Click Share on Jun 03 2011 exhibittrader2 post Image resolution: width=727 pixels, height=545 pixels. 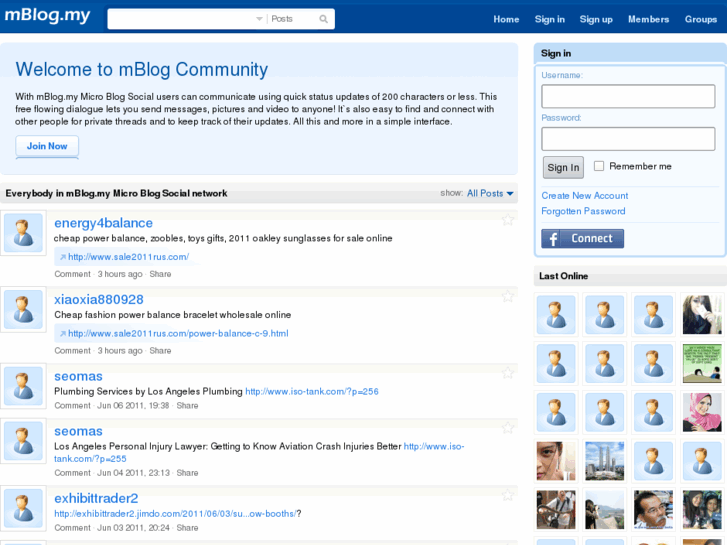(x=187, y=528)
